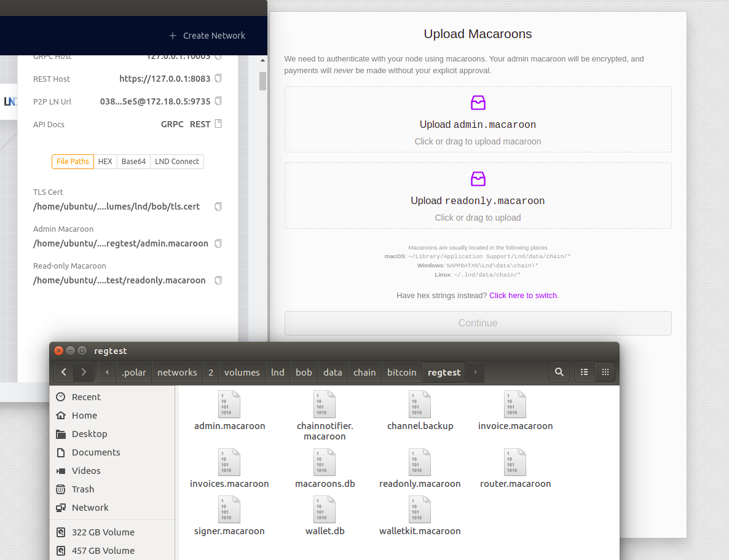Select the admin.macaroon file

click(x=230, y=411)
